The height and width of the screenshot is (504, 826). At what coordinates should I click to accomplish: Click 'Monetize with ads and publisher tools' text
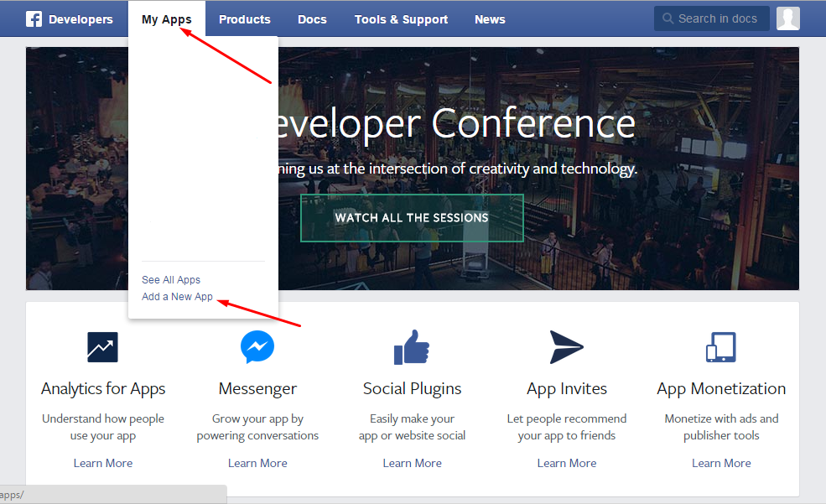(721, 427)
